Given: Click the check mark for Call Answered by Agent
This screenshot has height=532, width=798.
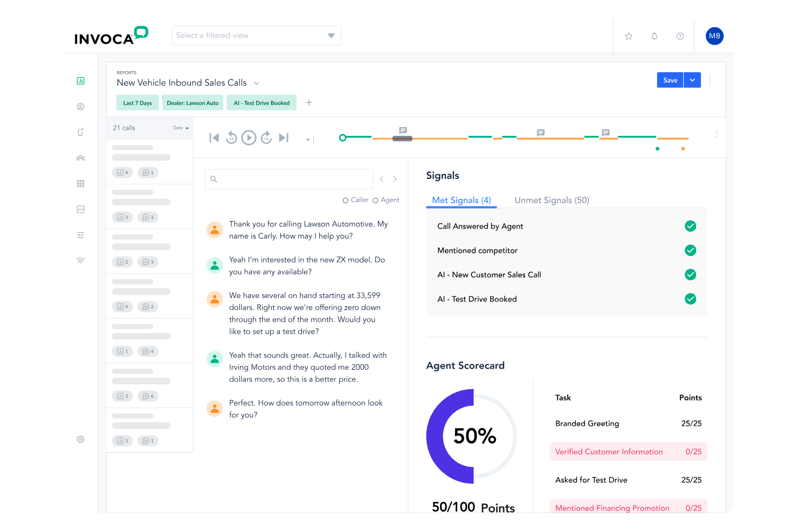Looking at the screenshot, I should 690,226.
